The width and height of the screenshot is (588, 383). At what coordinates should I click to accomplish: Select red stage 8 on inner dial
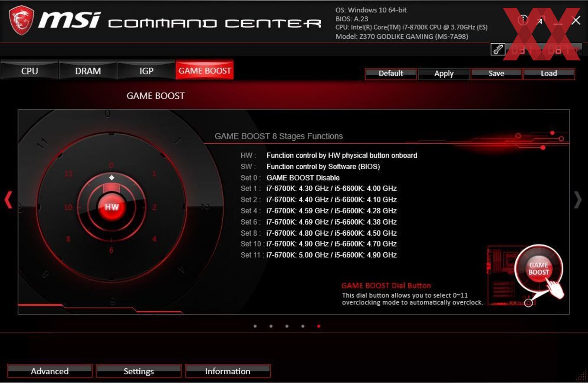68,239
